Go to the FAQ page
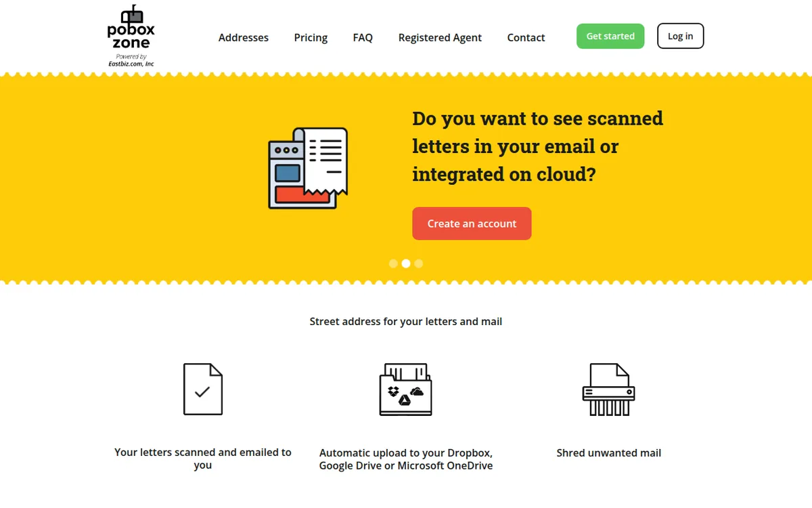The width and height of the screenshot is (812, 508). point(363,37)
